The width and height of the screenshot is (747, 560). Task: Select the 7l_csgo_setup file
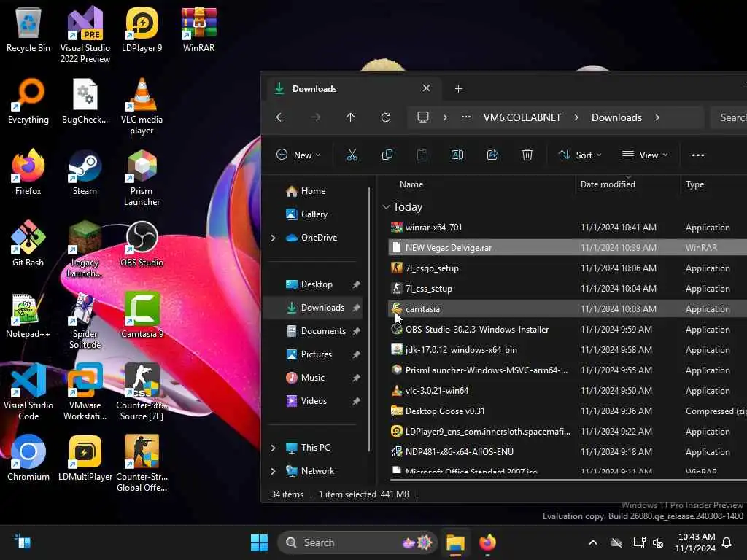(x=568, y=268)
